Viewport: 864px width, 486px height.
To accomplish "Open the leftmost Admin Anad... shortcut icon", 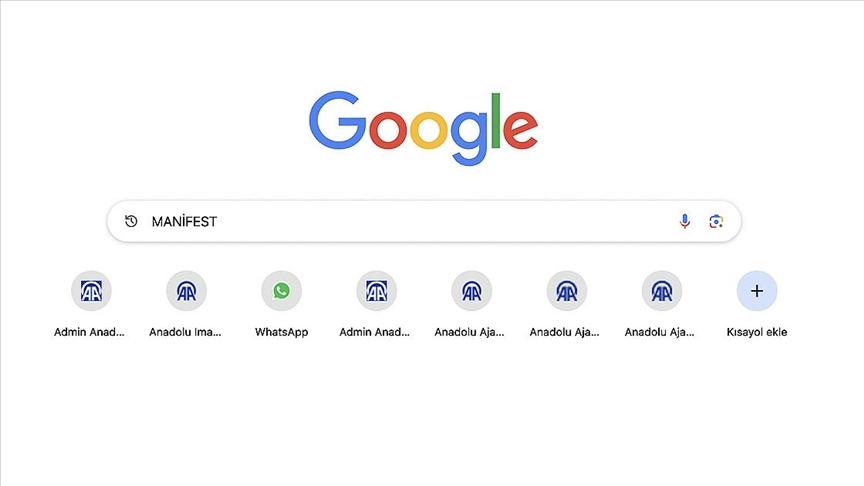I will [x=91, y=291].
